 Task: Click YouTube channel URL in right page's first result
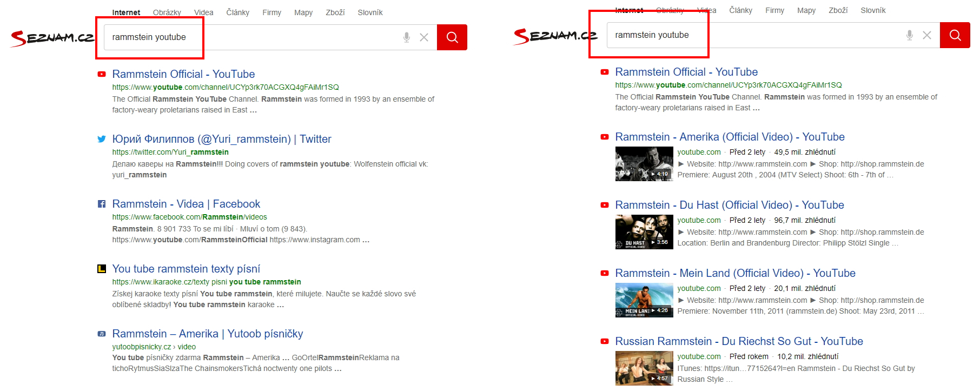pyautogui.click(x=729, y=85)
